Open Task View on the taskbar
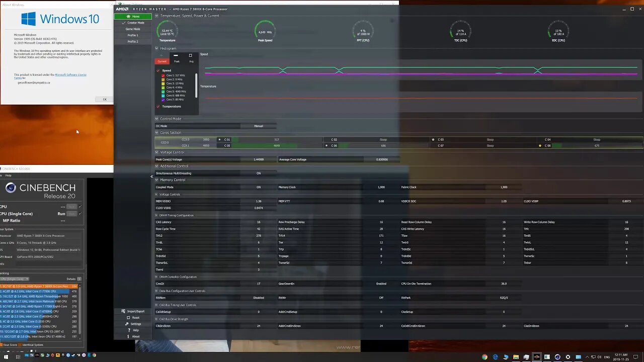 (x=18, y=356)
